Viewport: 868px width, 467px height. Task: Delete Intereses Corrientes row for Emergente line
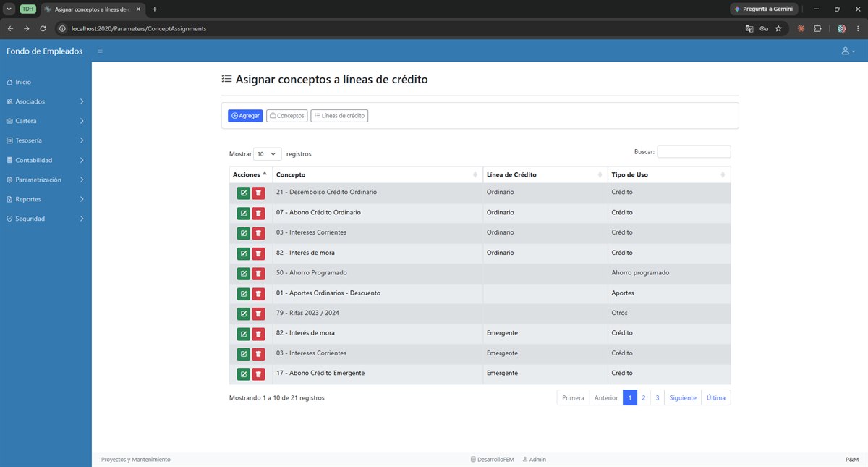(x=258, y=354)
